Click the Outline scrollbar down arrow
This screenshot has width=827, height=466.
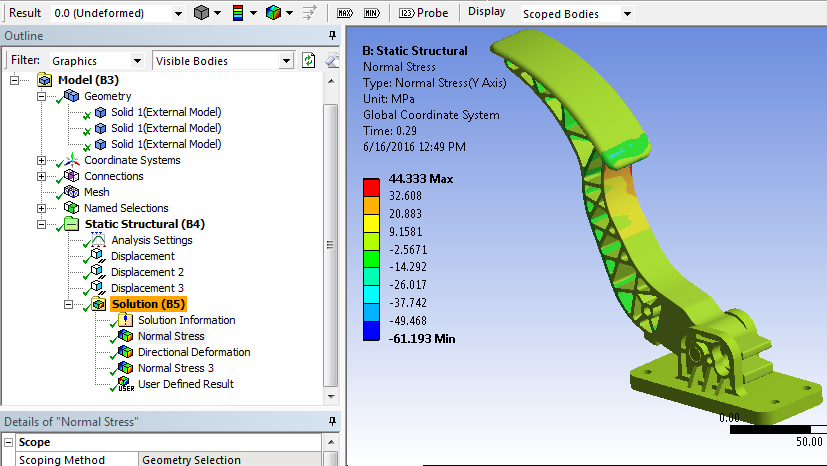pyautogui.click(x=331, y=396)
